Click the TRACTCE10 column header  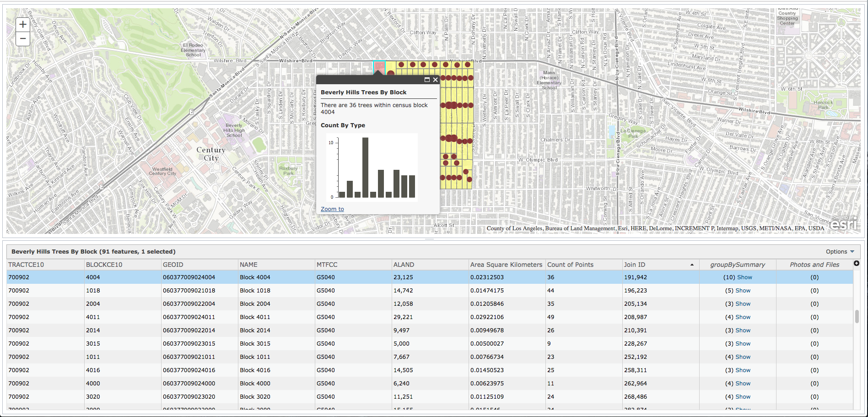26,265
